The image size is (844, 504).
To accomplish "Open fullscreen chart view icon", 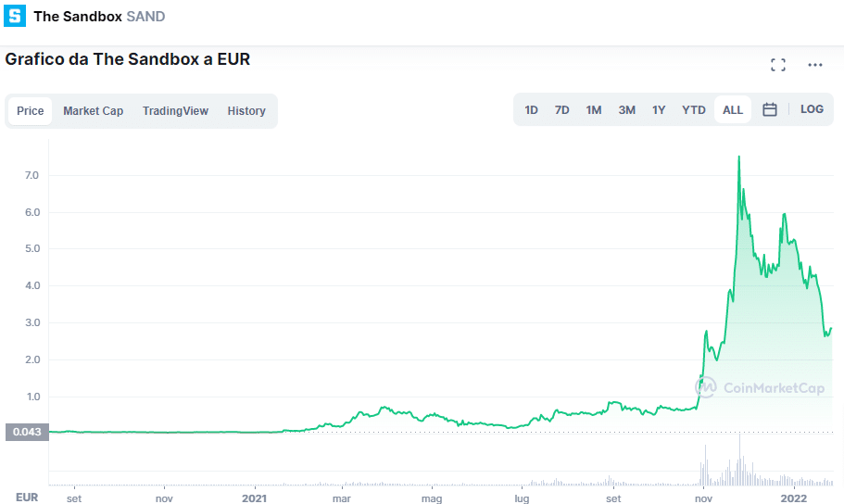I will click(x=778, y=65).
